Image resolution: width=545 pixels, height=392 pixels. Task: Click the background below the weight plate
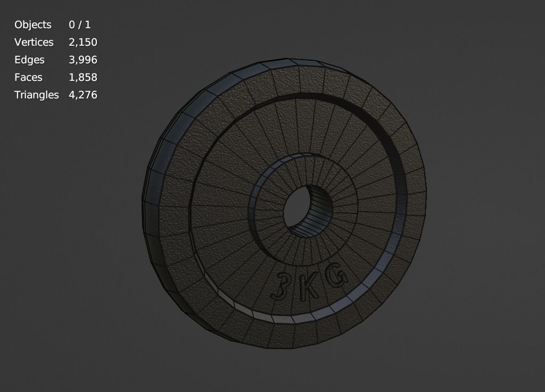point(293,372)
